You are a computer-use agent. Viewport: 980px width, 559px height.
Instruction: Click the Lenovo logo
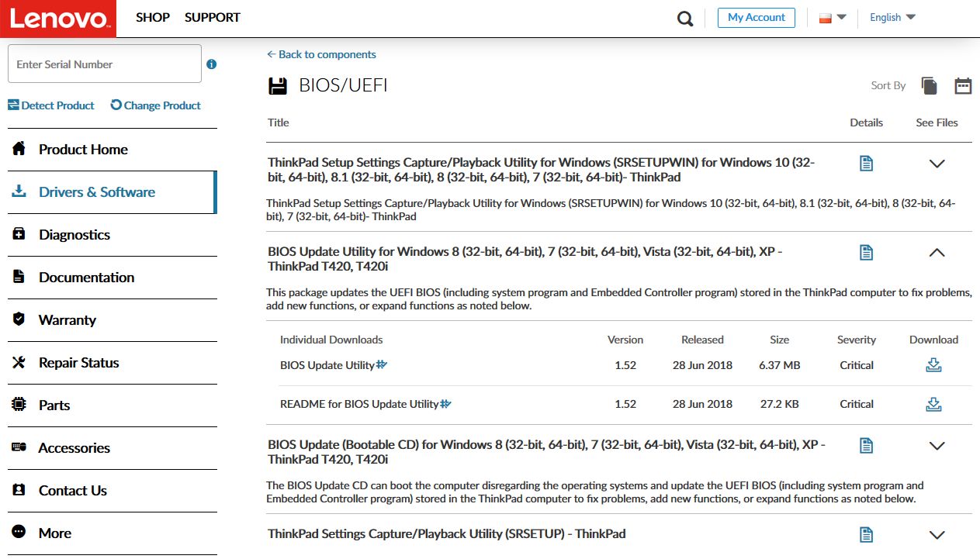pyautogui.click(x=58, y=19)
